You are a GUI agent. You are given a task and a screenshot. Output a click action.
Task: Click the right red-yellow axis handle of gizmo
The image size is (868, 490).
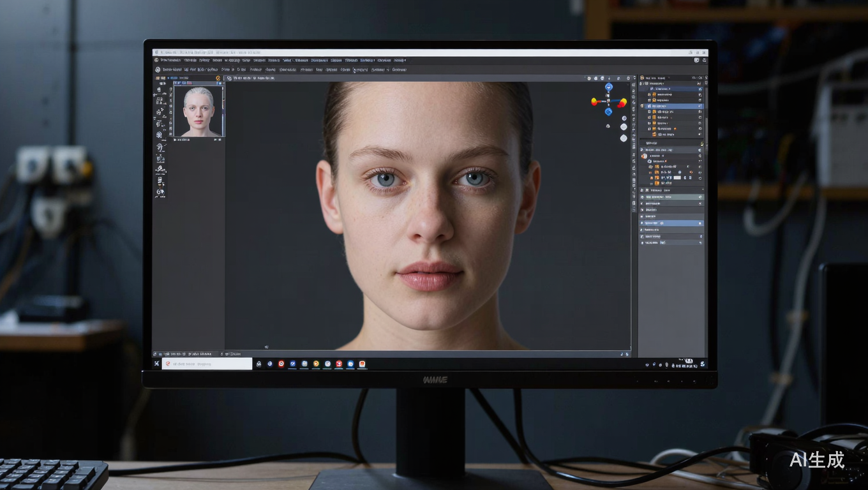(622, 101)
